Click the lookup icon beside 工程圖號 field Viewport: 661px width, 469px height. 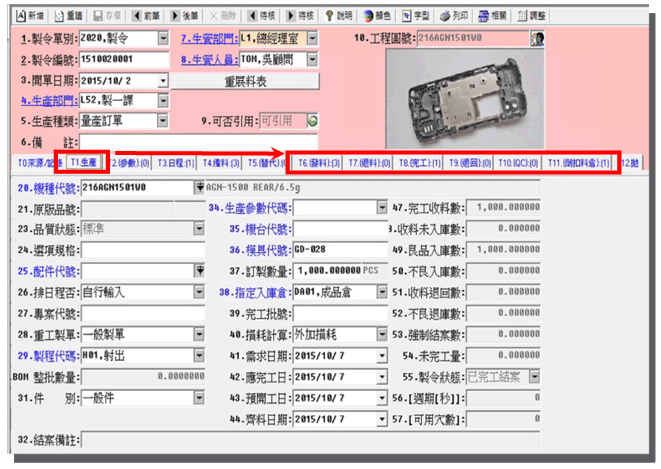537,38
